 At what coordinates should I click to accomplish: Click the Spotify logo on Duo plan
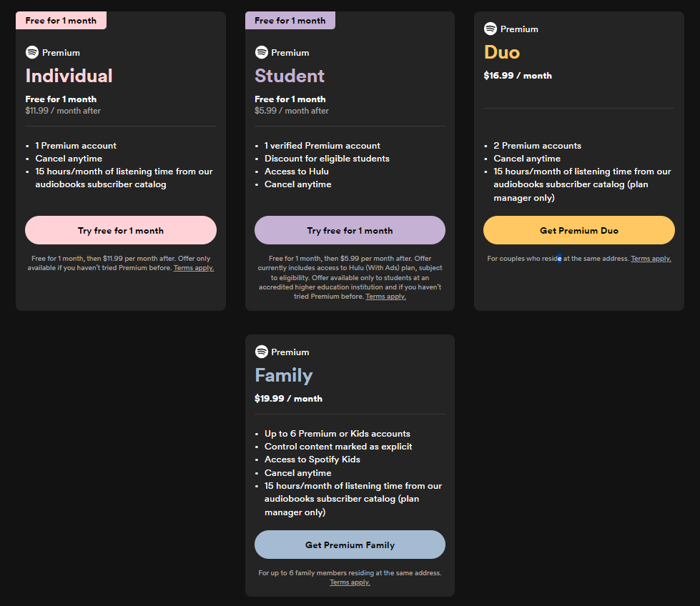pos(491,29)
